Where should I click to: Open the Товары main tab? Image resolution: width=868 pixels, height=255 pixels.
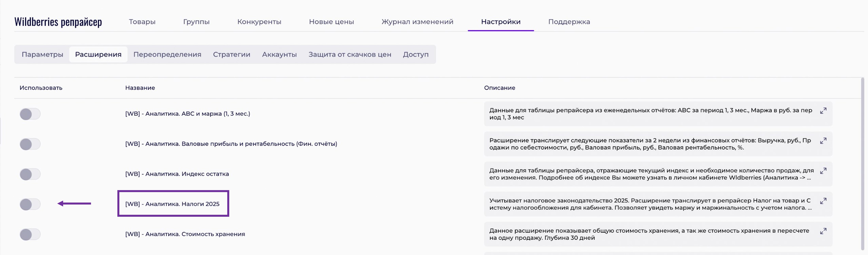coord(142,21)
